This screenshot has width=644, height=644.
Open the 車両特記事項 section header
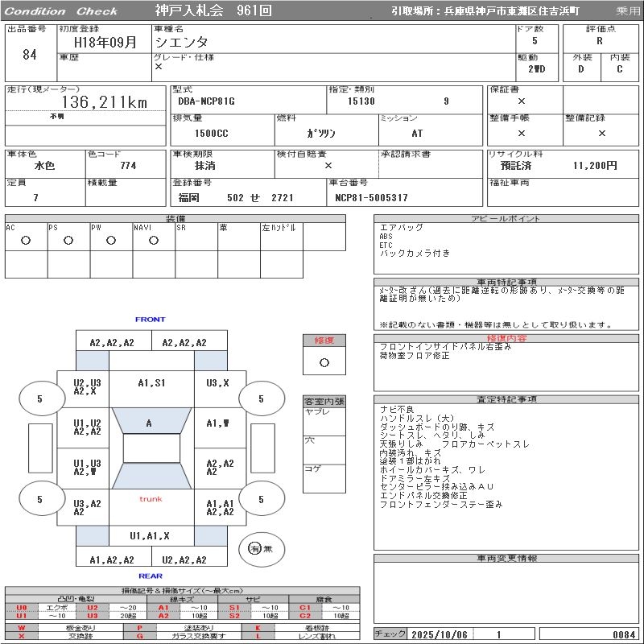pos(506,283)
